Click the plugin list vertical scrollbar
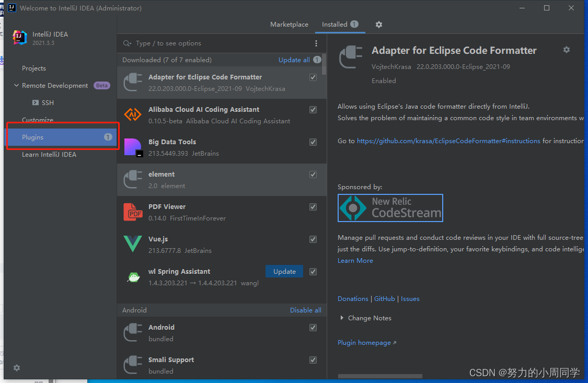This screenshot has width=588, height=383. pyautogui.click(x=325, y=64)
